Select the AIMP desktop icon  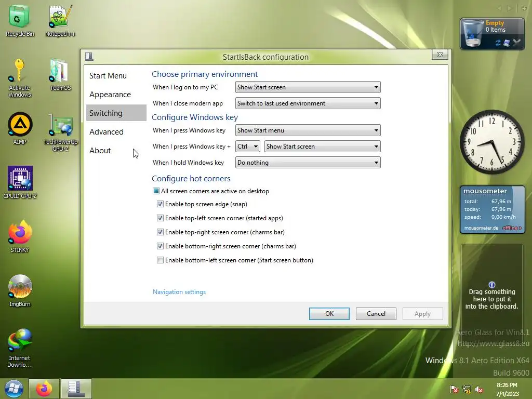(20, 128)
